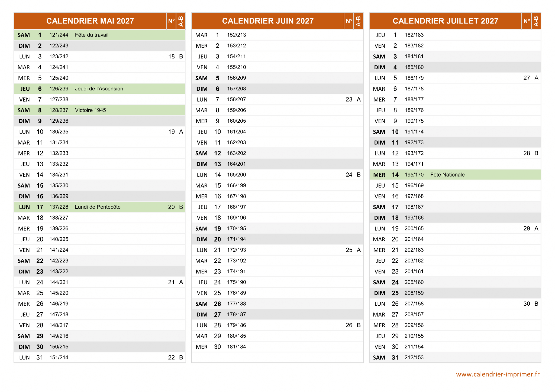
Task: Select the Fête du travail row
Action: 92,35
